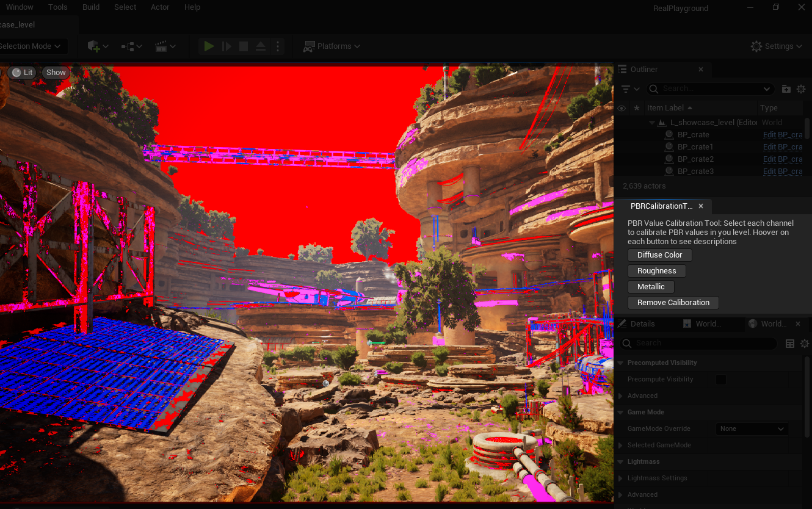Open the Select menu

pos(125,7)
